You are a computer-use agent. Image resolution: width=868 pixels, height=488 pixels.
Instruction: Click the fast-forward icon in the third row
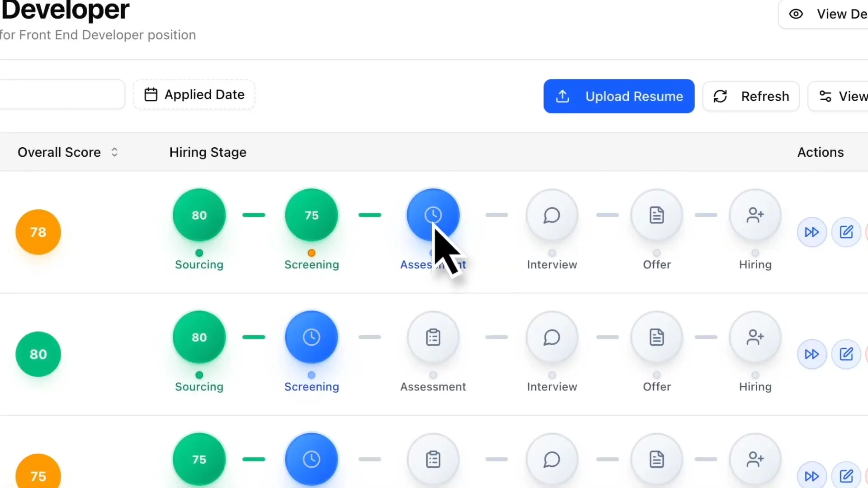point(811,476)
